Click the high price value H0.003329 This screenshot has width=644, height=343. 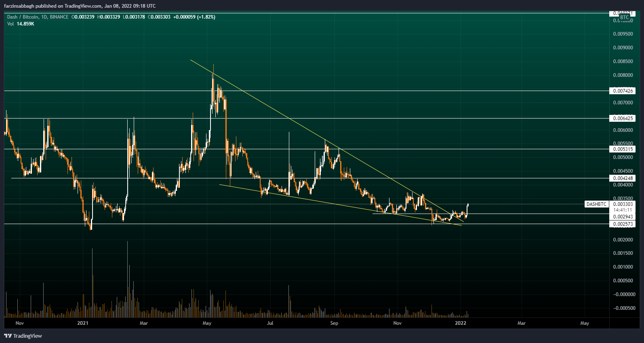point(109,17)
